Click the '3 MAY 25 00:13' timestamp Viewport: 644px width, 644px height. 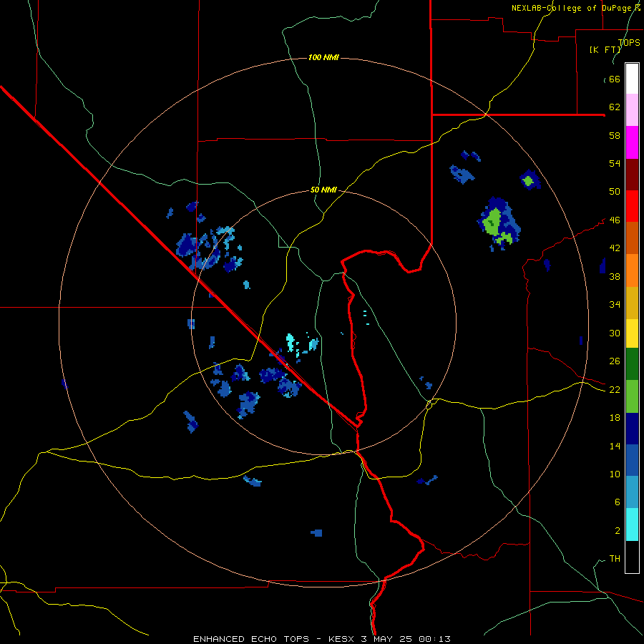coord(406,639)
